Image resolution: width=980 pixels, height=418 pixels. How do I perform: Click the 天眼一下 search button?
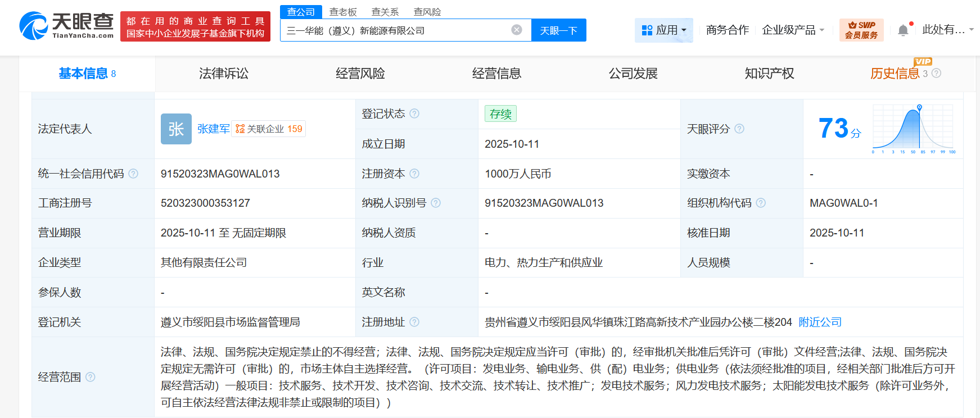(558, 30)
